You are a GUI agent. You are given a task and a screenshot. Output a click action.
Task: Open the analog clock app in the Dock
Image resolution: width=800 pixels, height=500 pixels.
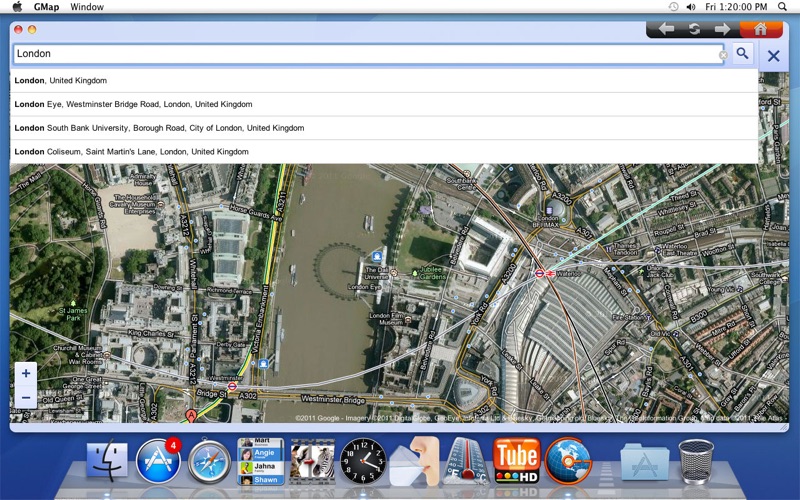pyautogui.click(x=363, y=461)
